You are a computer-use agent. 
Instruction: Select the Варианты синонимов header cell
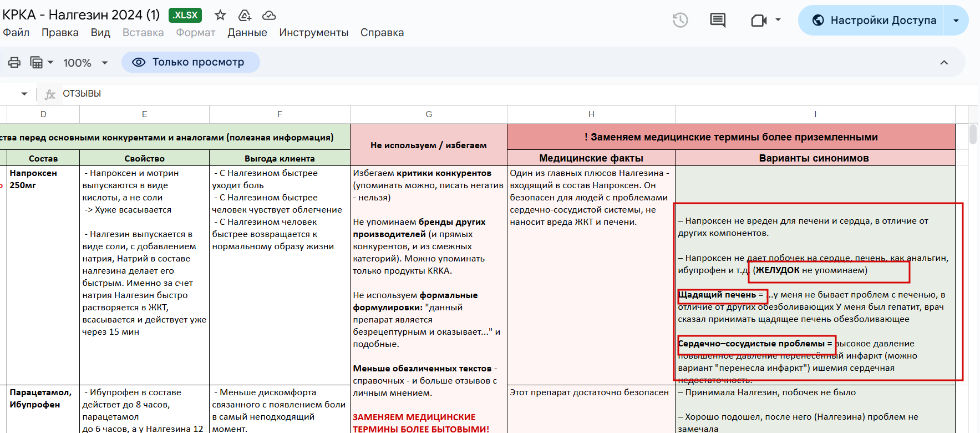tap(815, 158)
